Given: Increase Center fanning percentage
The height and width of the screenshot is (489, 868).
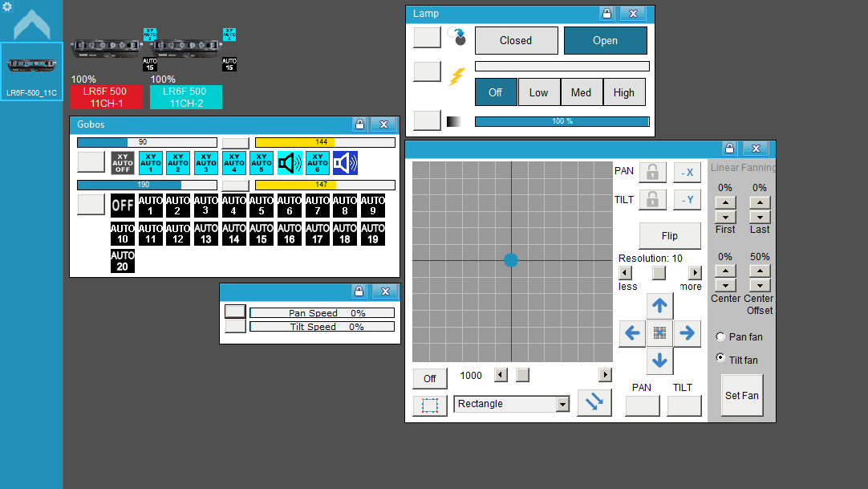Looking at the screenshot, I should click(x=725, y=271).
